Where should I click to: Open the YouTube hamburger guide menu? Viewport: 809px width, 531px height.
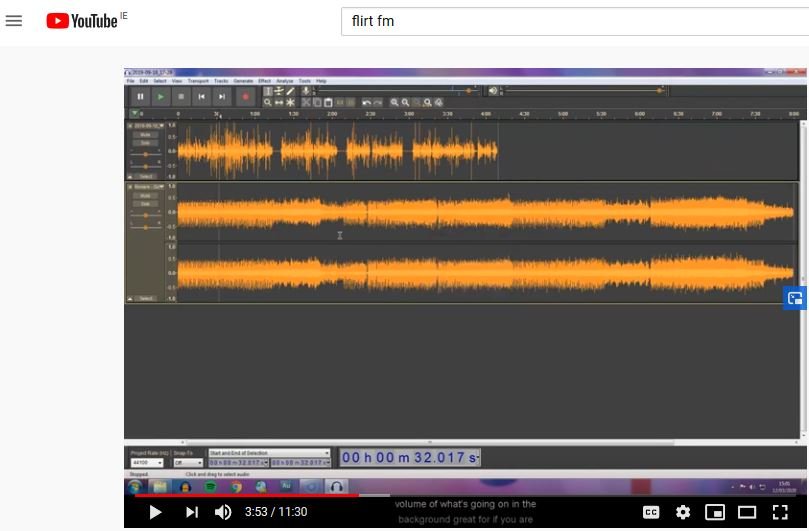[x=14, y=21]
